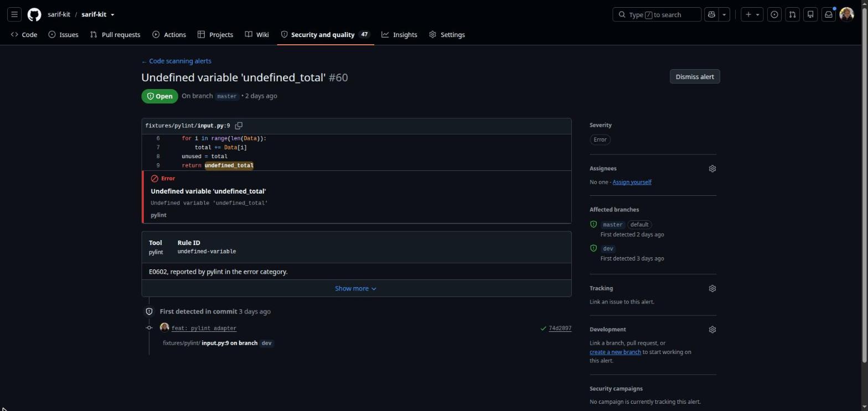This screenshot has width=868, height=411.
Task: Go to the sarif-kit owner link
Action: 59,14
